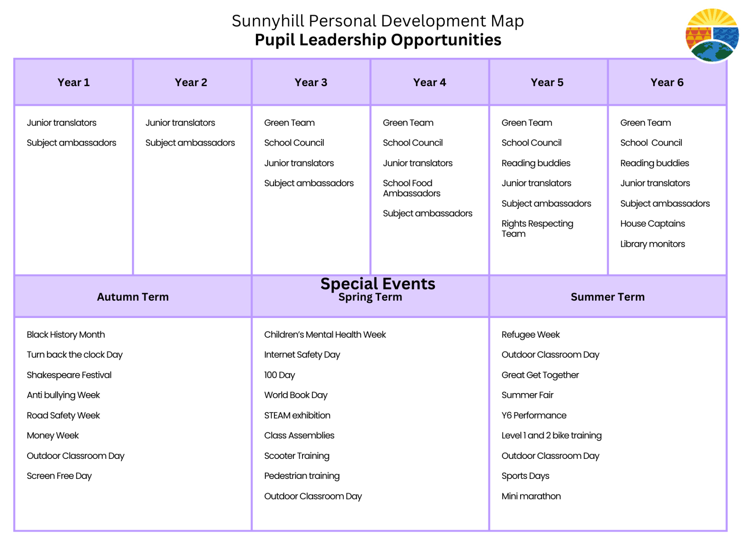Select Screen Free Day entry

click(x=59, y=476)
